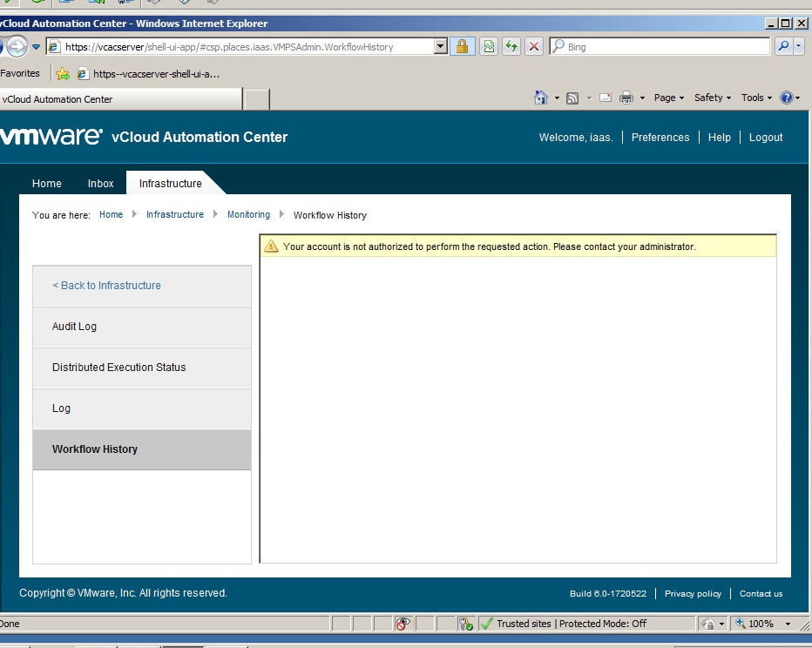This screenshot has height=648, width=812.
Task: Click the RSS feeds icon
Action: pos(572,98)
